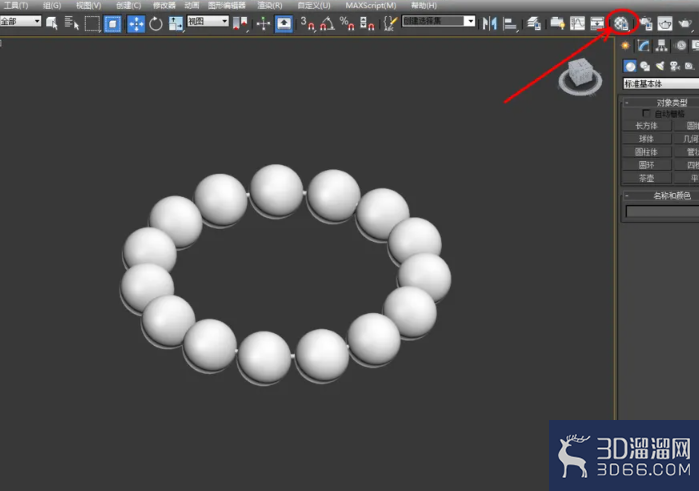Open the MAXScript(M) menu
Image resolution: width=699 pixels, height=491 pixels.
[370, 5]
